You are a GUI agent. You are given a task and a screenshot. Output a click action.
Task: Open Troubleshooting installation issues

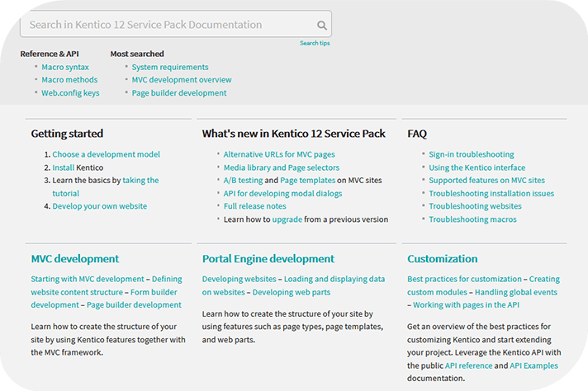coord(491,193)
